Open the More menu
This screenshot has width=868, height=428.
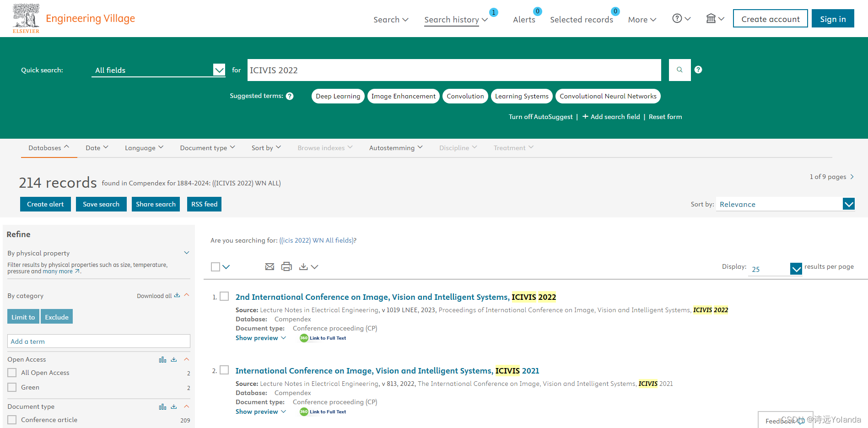(642, 20)
